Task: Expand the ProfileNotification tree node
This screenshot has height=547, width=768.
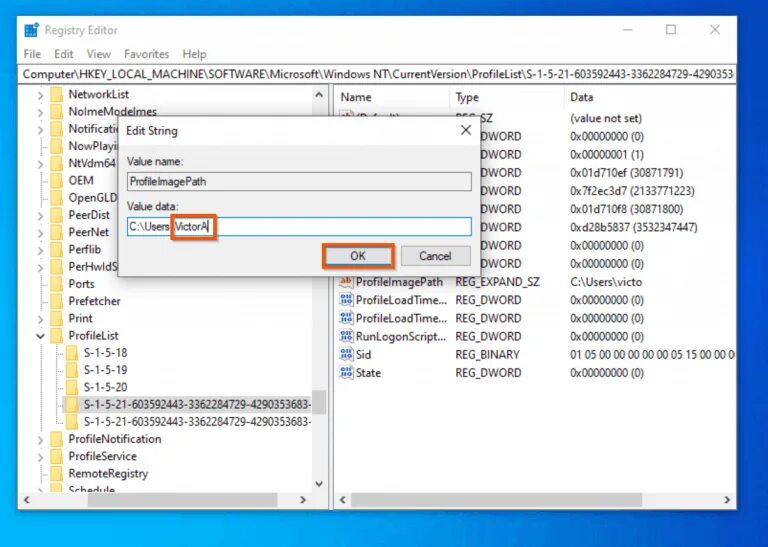Action: [41, 439]
